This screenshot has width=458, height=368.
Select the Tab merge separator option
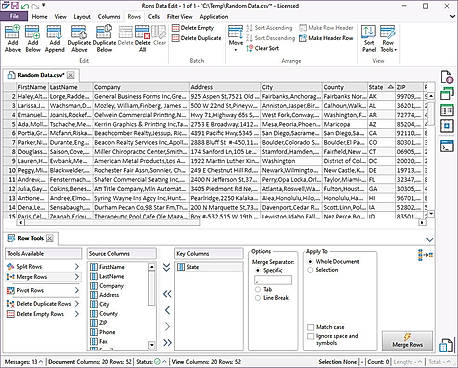click(258, 289)
